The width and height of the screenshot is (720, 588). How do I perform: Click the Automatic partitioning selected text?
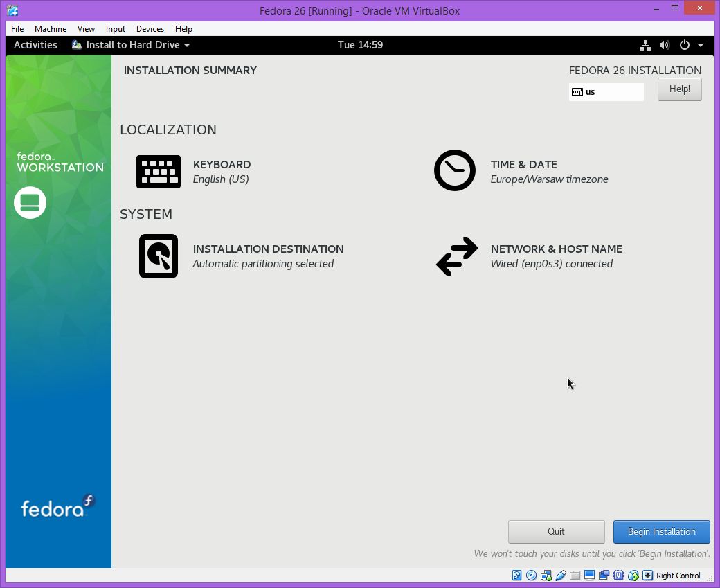click(x=263, y=264)
